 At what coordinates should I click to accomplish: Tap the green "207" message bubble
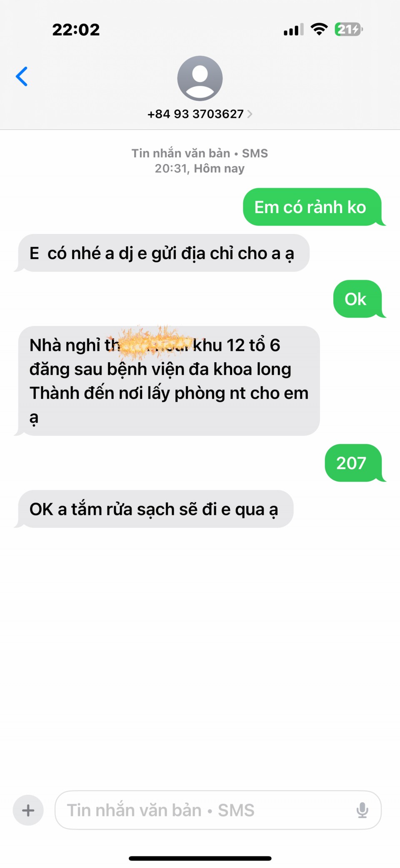[354, 463]
